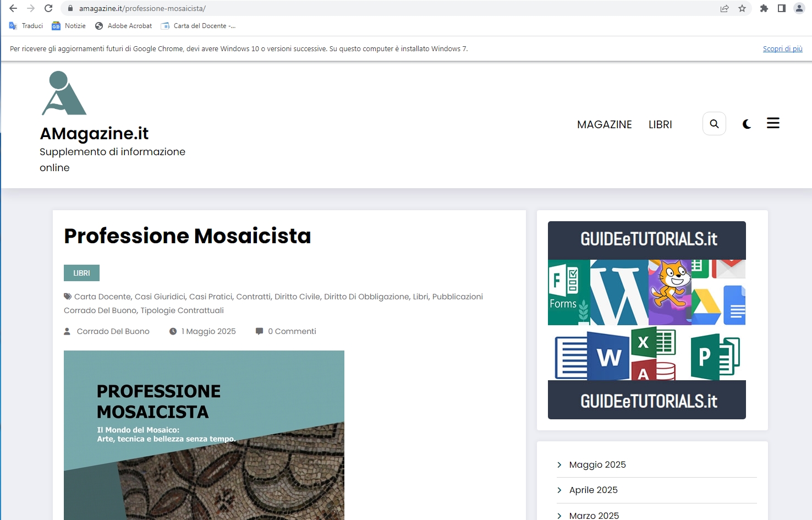Open the Chrome profile avatar icon
Viewport: 812px width, 520px height.
[799, 8]
